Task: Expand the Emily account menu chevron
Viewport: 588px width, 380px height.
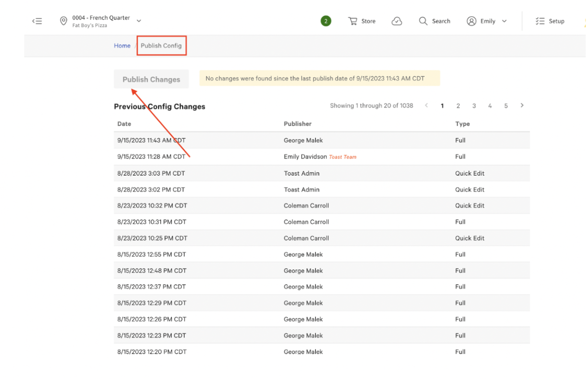Action: pyautogui.click(x=505, y=21)
